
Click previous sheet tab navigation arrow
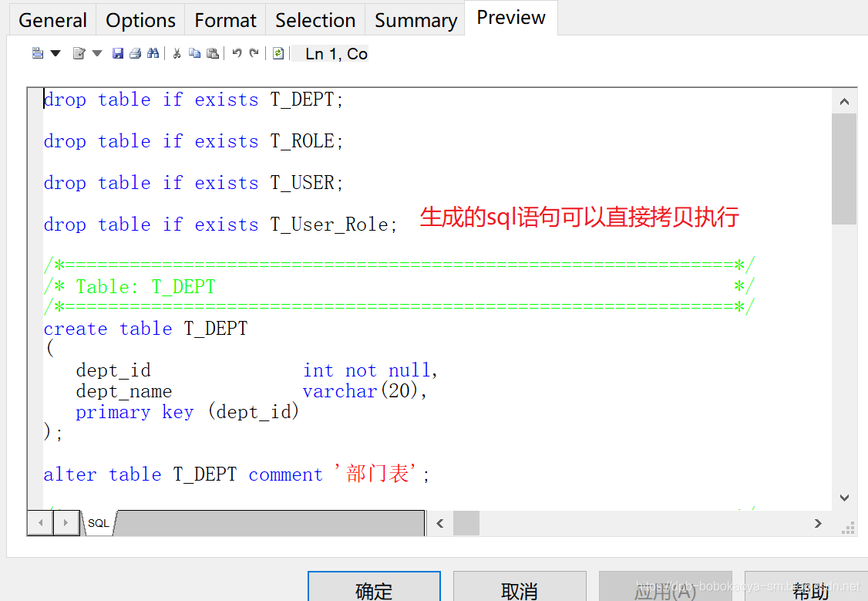click(40, 523)
